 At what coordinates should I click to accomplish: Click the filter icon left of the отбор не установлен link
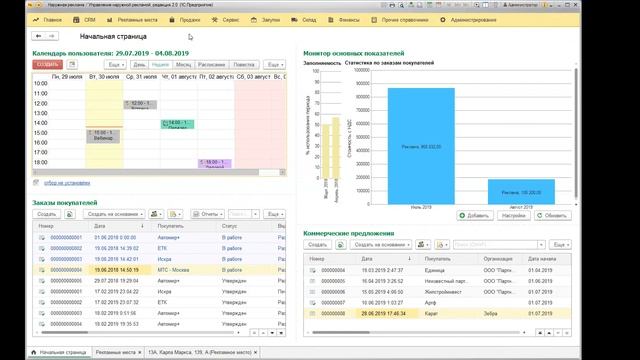[x=36, y=183]
